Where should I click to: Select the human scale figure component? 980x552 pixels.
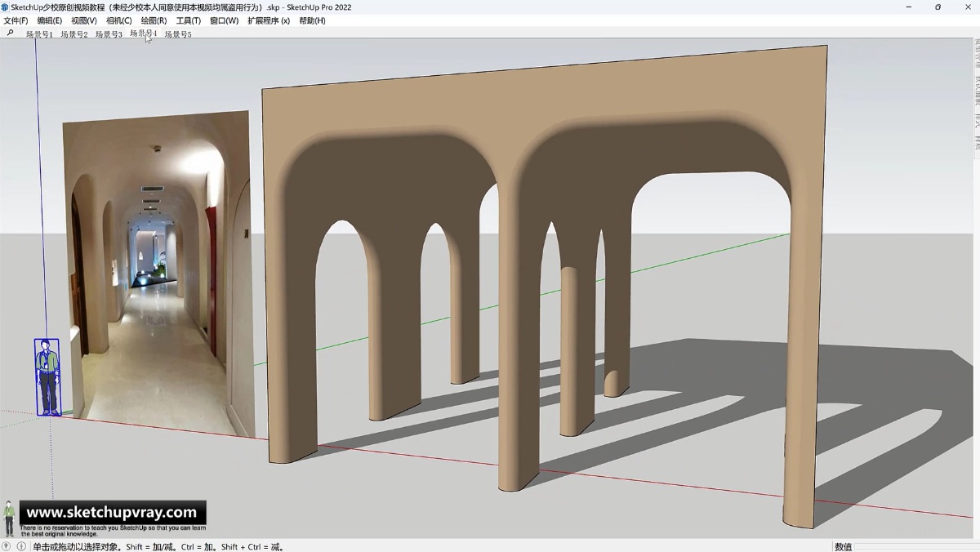(47, 377)
